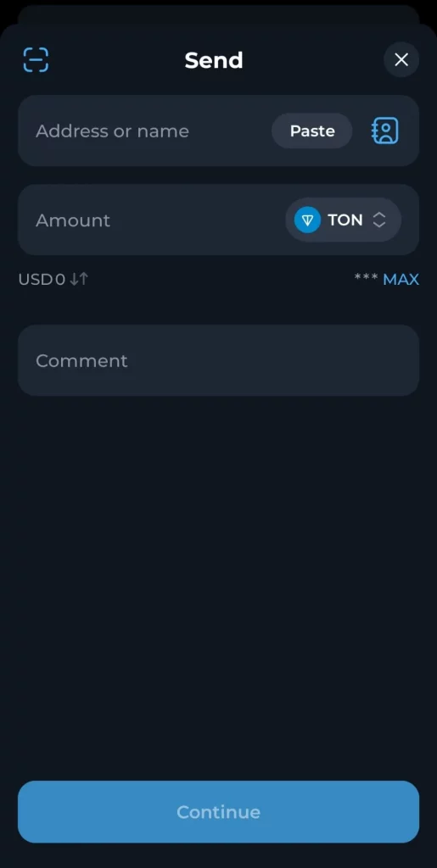
Task: Click the blue TON diamond logo
Action: (307, 220)
